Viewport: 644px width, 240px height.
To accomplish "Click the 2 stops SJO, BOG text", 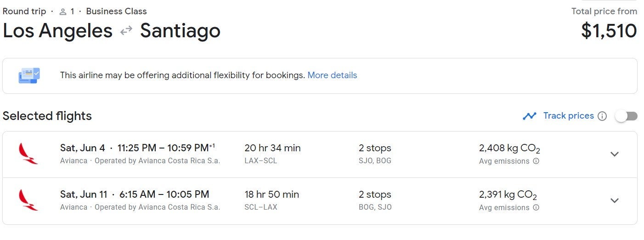I will [375, 154].
